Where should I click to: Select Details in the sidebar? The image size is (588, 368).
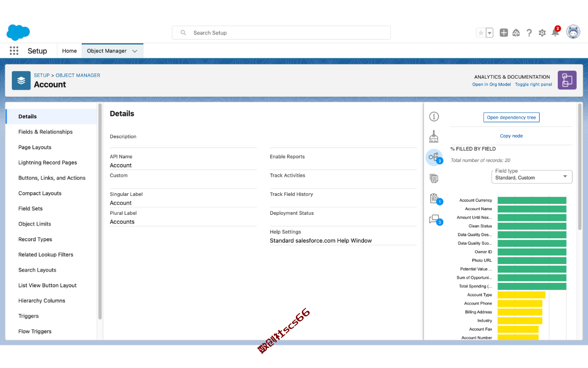51,116
